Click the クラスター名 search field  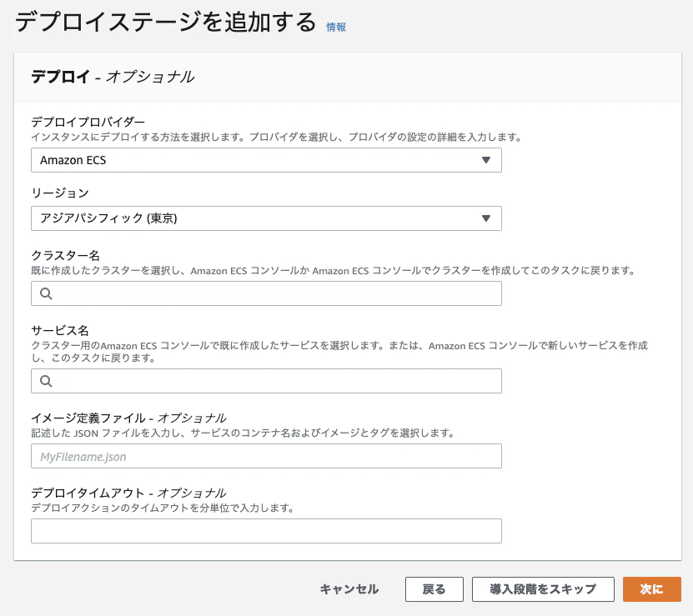tap(266, 293)
